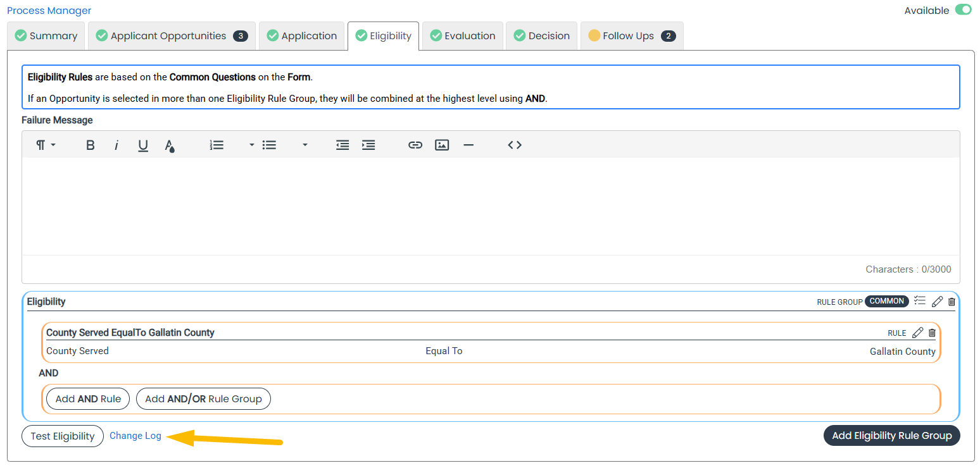Apply italic formatting in the editor toolbar

click(116, 145)
